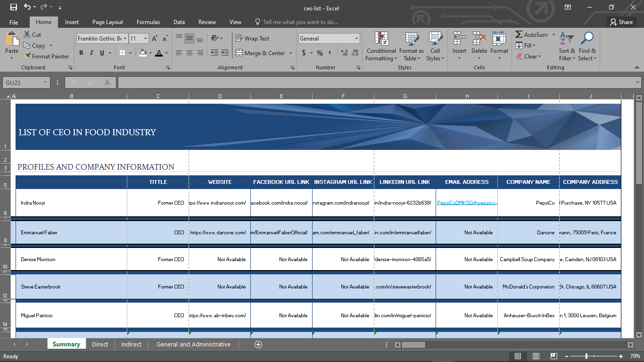Open the General and Administrative sheet
Viewport: 644px width, 362px height.
[x=193, y=345]
